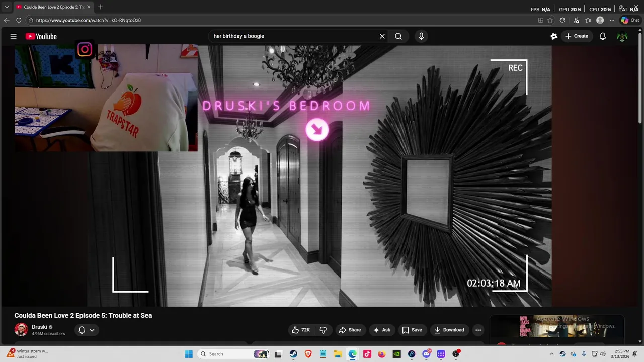Open the favorites list icon

tap(588, 20)
